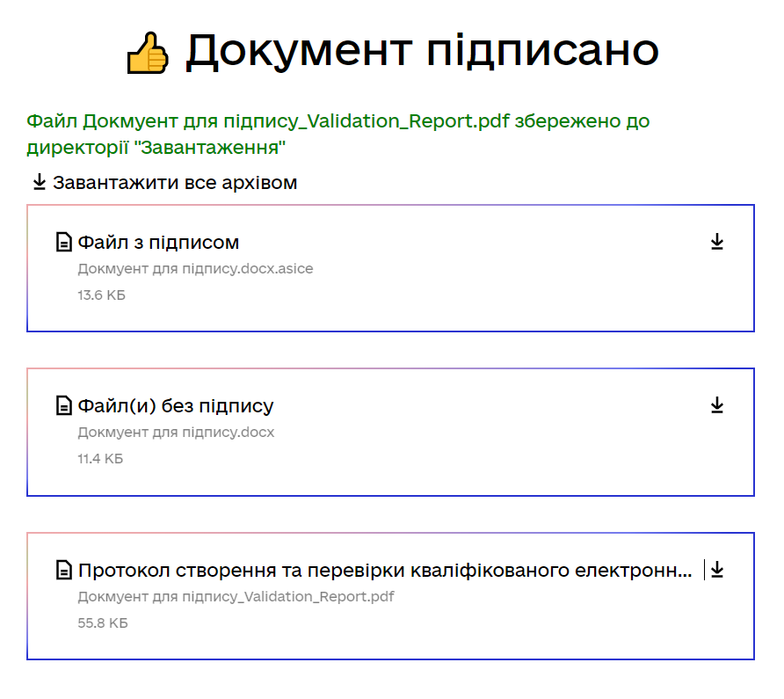Click the 'Завантажити все архівом' link text

click(175, 183)
